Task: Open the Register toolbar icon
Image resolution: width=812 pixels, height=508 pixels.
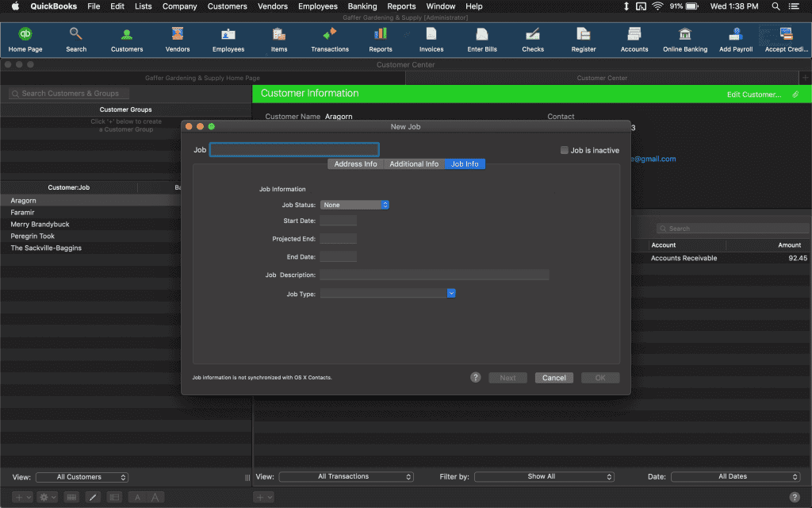Action: (x=584, y=40)
